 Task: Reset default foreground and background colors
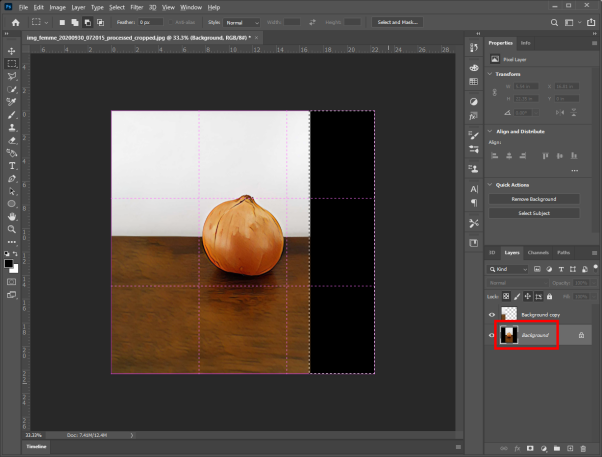[7, 253]
